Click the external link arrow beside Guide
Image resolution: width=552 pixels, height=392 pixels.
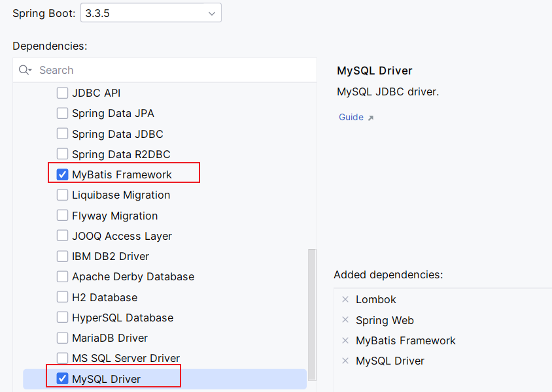point(371,118)
